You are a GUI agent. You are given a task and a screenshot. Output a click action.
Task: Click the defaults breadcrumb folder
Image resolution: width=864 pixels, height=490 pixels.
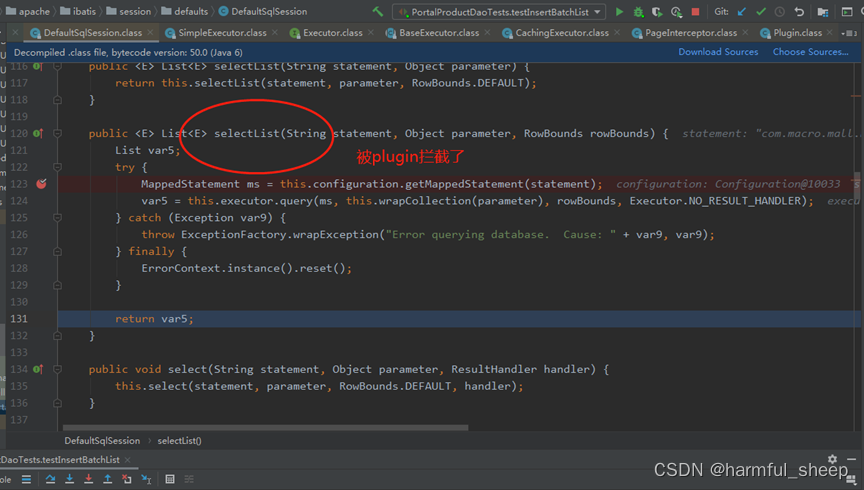click(185, 11)
